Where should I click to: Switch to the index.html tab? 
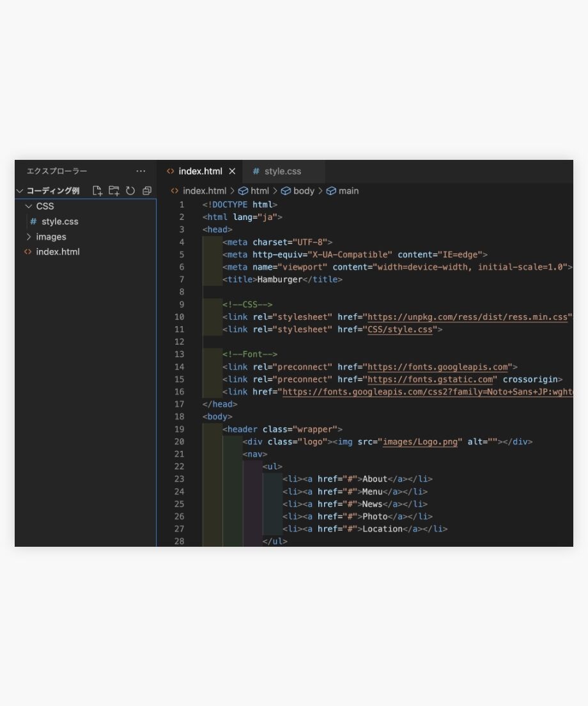coord(200,171)
